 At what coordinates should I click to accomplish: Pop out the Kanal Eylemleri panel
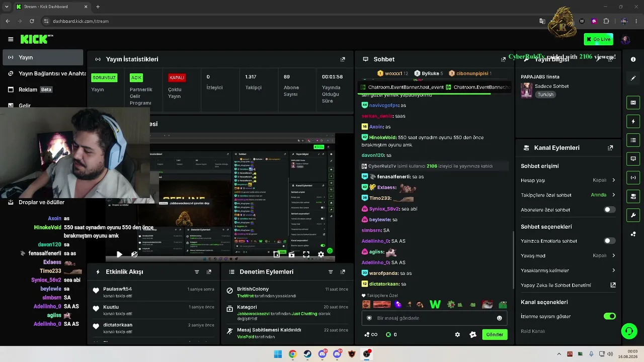point(610,148)
